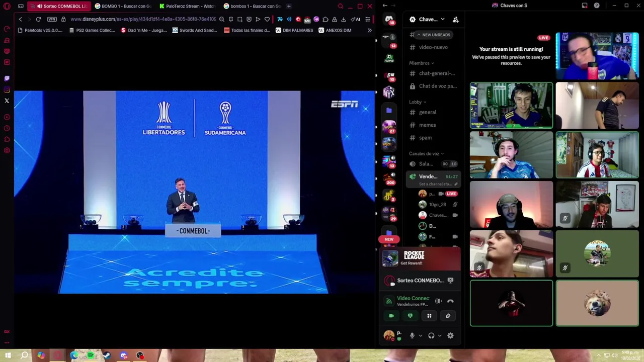The width and height of the screenshot is (644, 362).
Task: Open Opera easy setup menu
Action: 368,19
